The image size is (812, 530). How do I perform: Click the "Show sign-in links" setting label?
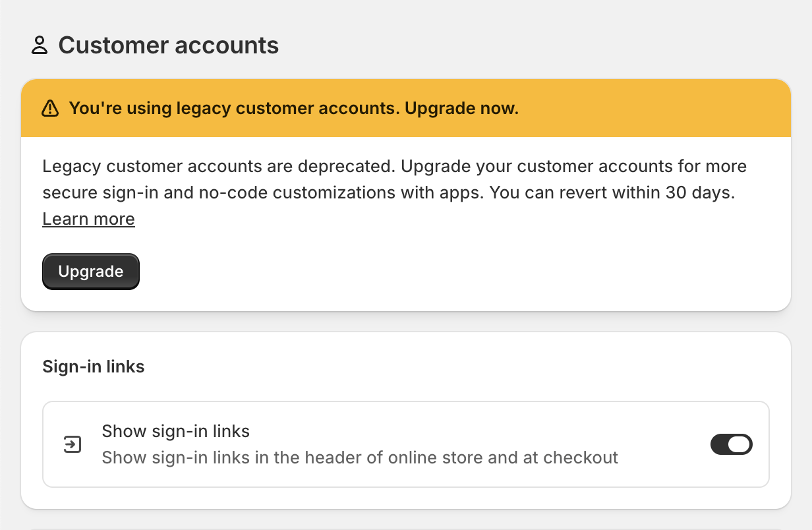(x=175, y=432)
